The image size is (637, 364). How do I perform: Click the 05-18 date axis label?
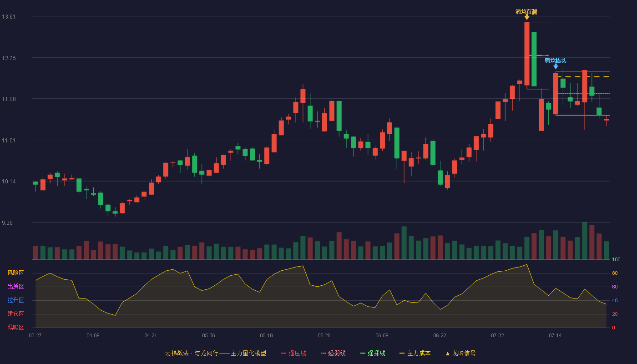266,335
